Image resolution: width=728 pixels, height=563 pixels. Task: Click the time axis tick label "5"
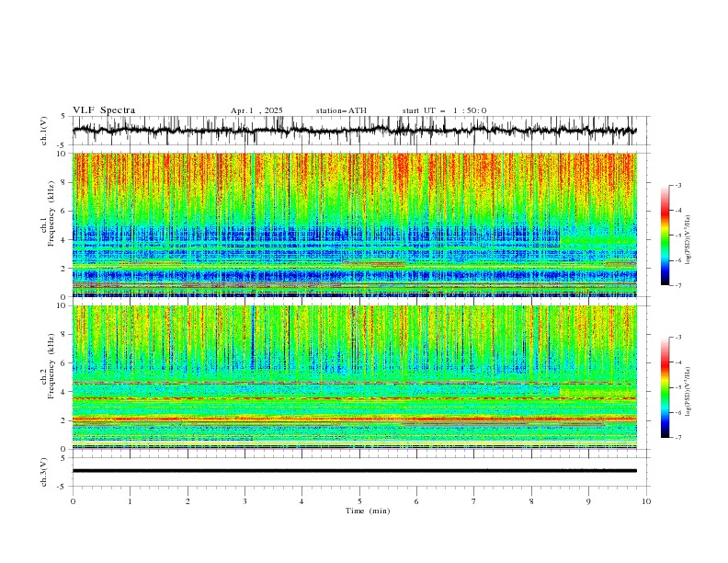359,501
